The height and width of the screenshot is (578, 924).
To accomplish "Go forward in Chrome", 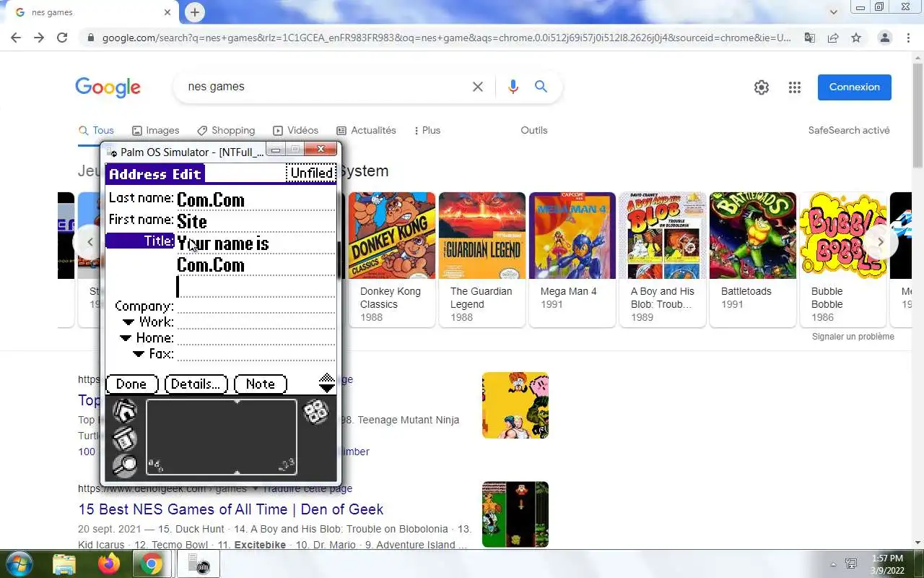I will tap(39, 38).
